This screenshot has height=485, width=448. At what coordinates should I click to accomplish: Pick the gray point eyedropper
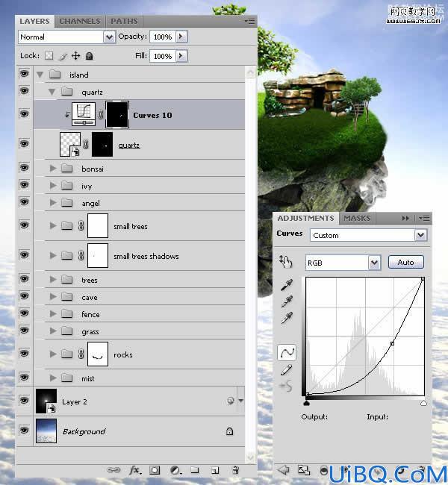287,301
